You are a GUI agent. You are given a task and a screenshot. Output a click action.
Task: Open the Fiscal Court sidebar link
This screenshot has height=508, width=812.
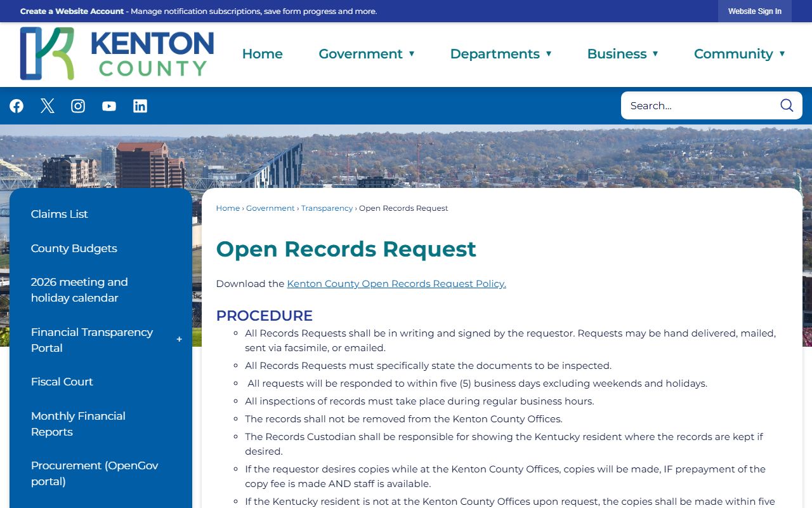click(x=62, y=382)
